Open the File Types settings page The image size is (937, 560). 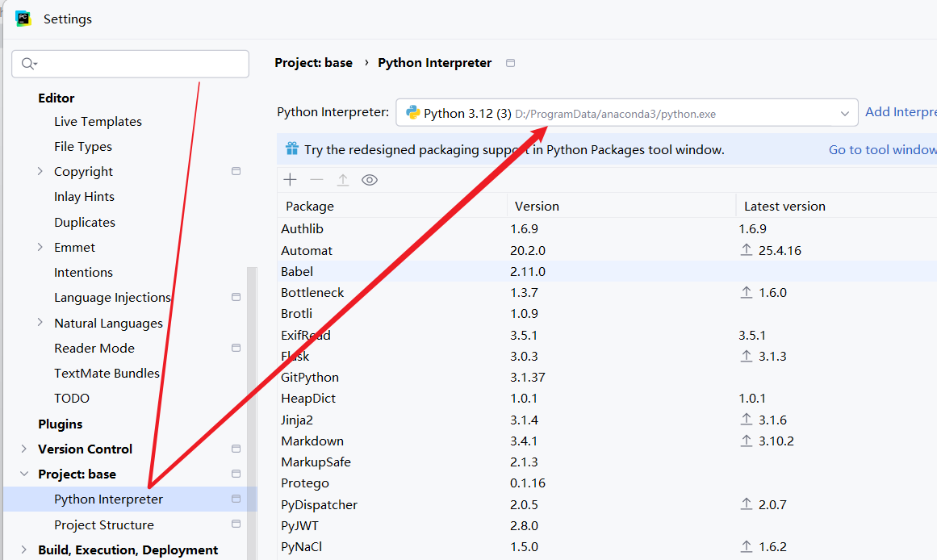[x=83, y=146]
